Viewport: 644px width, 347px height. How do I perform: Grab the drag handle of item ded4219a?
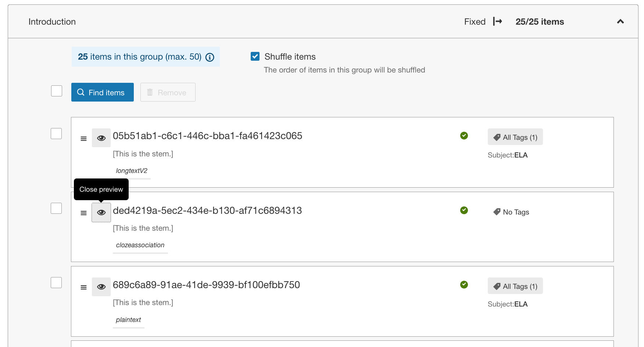(x=83, y=213)
